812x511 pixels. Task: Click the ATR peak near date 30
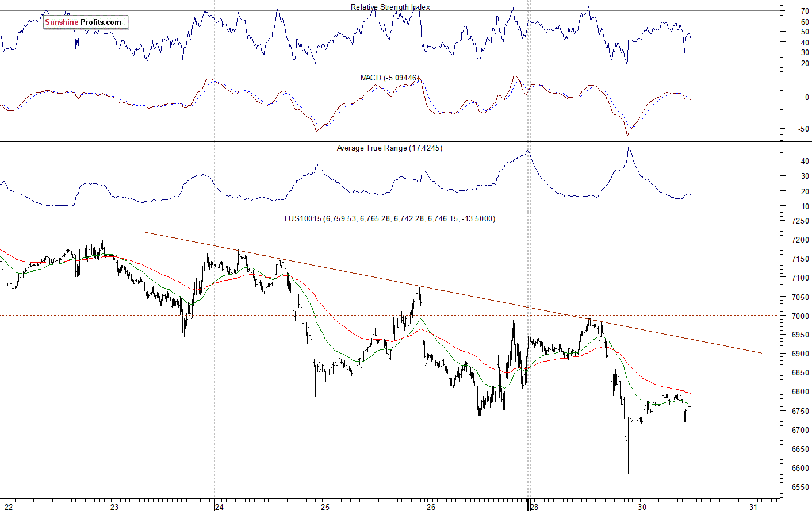629,148
